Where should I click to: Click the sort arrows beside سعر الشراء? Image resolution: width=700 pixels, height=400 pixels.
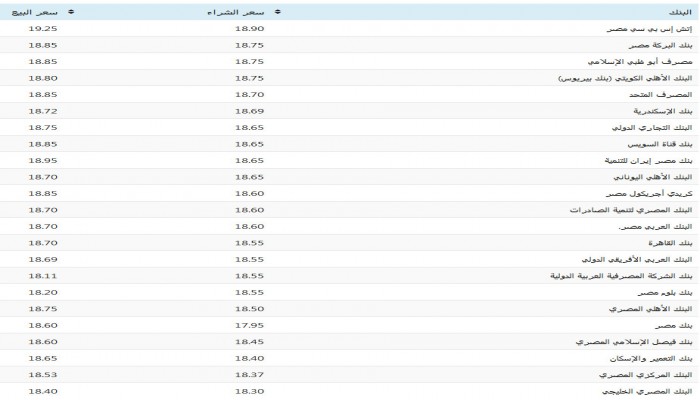coord(278,12)
